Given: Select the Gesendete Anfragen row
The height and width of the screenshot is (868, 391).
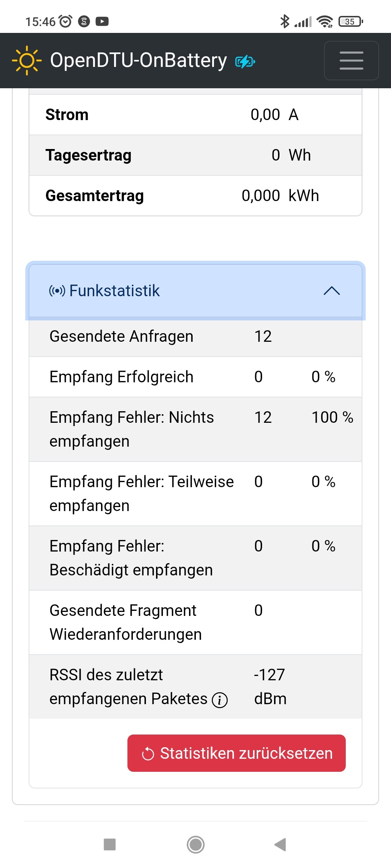Looking at the screenshot, I should click(x=195, y=337).
